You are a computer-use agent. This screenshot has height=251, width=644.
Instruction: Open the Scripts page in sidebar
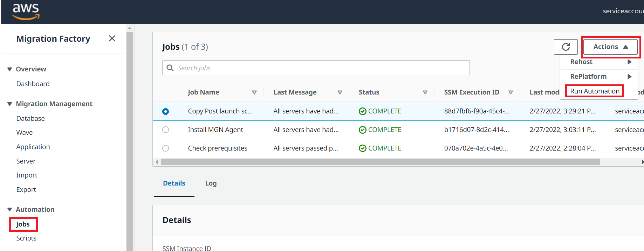point(26,238)
